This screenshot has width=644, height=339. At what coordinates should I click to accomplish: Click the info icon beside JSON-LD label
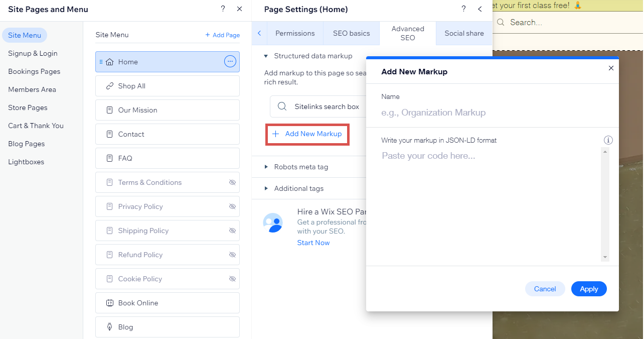coord(608,141)
